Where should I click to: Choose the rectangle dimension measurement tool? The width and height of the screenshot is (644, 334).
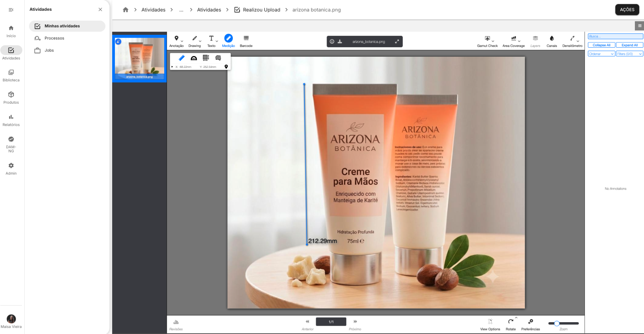click(x=206, y=58)
